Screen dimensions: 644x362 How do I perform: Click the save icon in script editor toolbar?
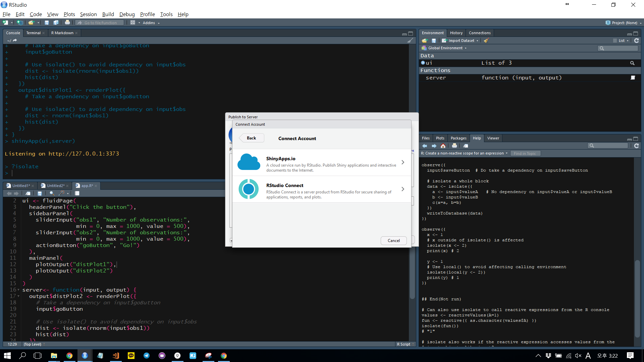(x=40, y=193)
